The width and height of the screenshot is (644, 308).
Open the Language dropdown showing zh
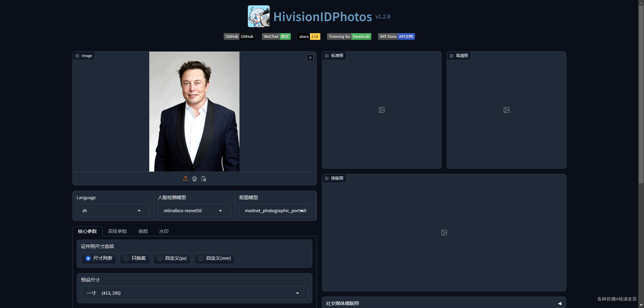point(113,210)
